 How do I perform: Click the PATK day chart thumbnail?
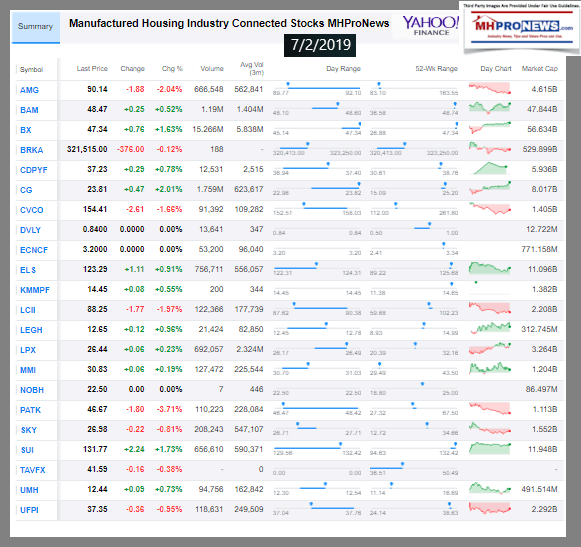click(490, 408)
